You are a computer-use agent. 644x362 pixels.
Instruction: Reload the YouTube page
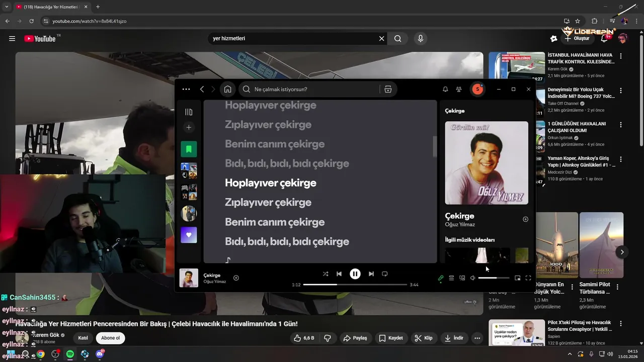(31, 21)
